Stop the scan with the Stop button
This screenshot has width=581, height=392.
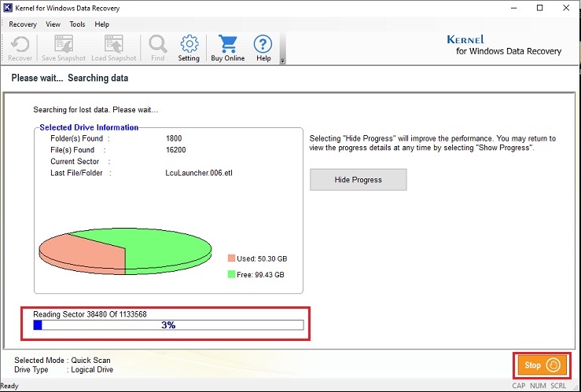pos(542,365)
